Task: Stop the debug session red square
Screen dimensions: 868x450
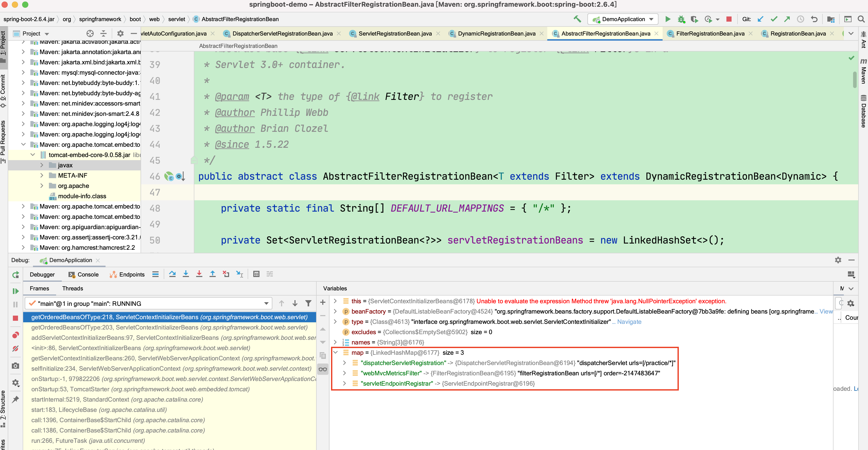Action: [x=15, y=318]
